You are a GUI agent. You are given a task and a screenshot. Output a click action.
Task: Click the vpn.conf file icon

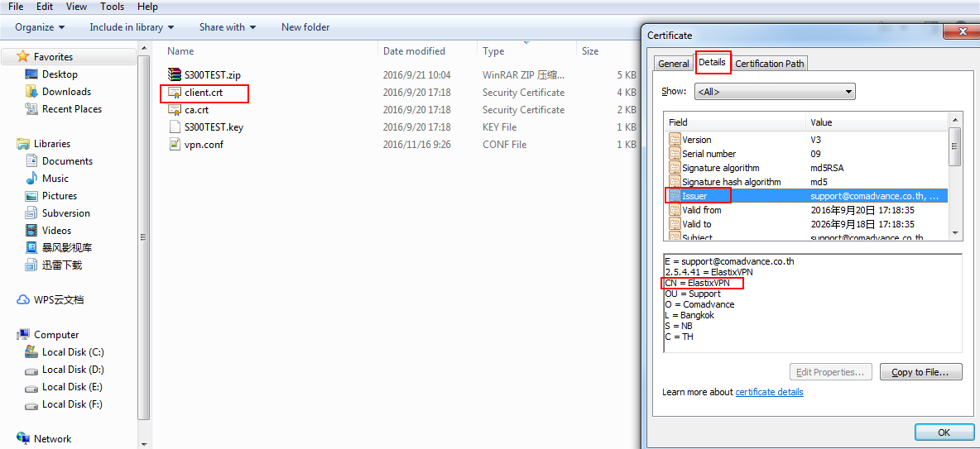[x=175, y=144]
